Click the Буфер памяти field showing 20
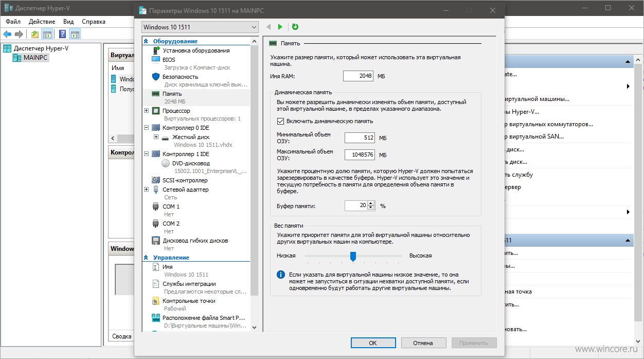This screenshot has height=359, width=644. [356, 206]
